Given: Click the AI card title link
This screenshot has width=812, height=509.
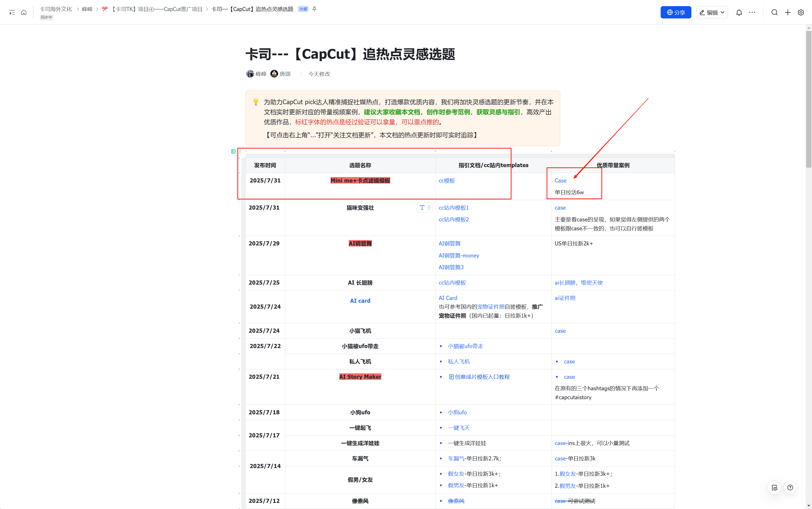Looking at the screenshot, I should [x=360, y=301].
